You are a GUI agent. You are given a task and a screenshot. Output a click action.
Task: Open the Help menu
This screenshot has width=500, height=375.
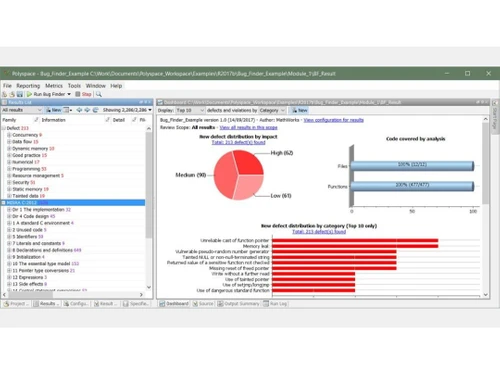pyautogui.click(x=116, y=86)
